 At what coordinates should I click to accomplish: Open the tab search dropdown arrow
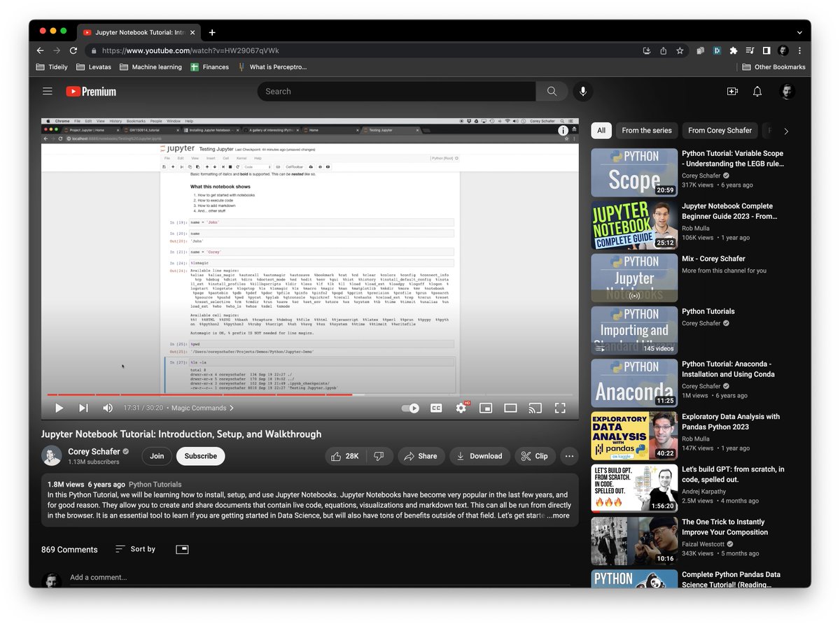click(799, 32)
